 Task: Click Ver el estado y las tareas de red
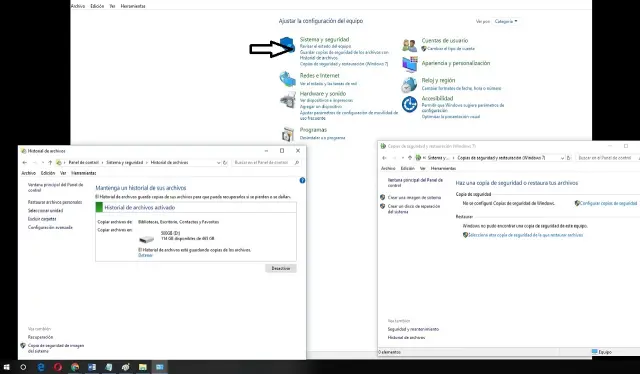(x=328, y=84)
